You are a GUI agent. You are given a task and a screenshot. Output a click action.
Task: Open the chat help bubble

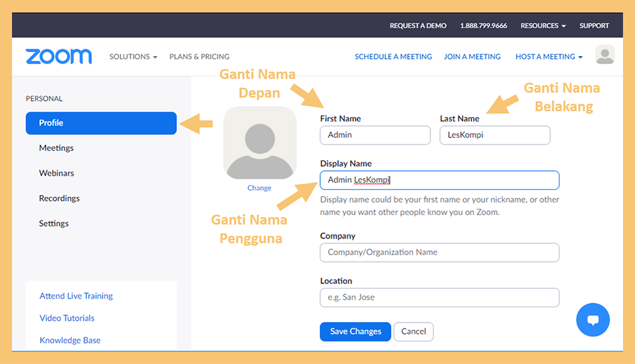pos(593,319)
